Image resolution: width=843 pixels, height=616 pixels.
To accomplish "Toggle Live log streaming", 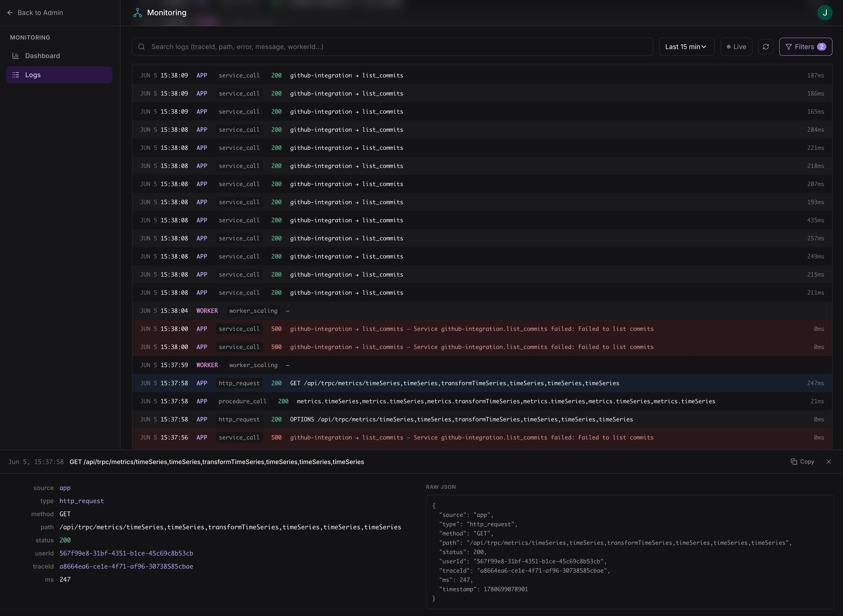I will point(736,47).
